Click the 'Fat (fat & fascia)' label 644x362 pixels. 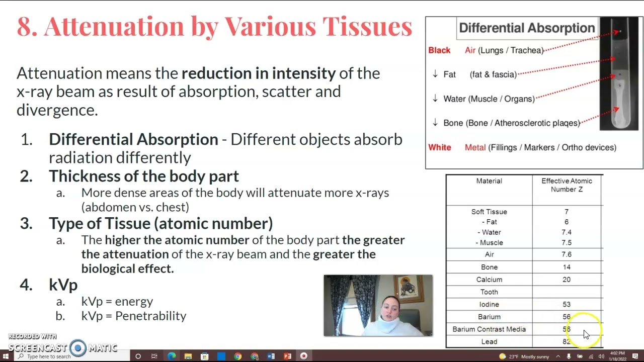480,74
